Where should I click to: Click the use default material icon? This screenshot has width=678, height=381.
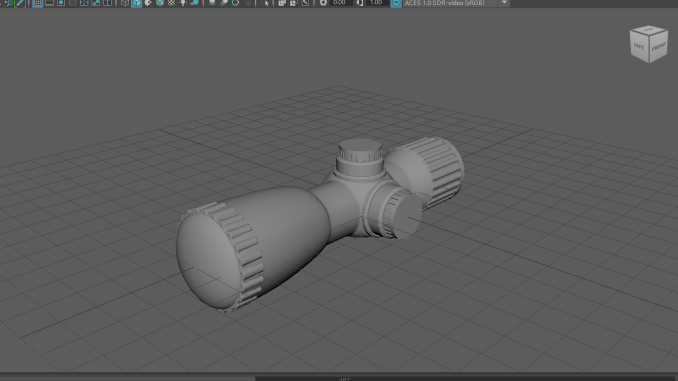(x=148, y=3)
